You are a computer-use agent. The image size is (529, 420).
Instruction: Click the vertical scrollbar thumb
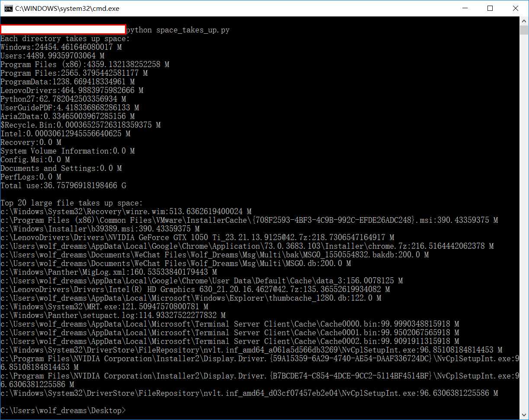click(x=524, y=30)
